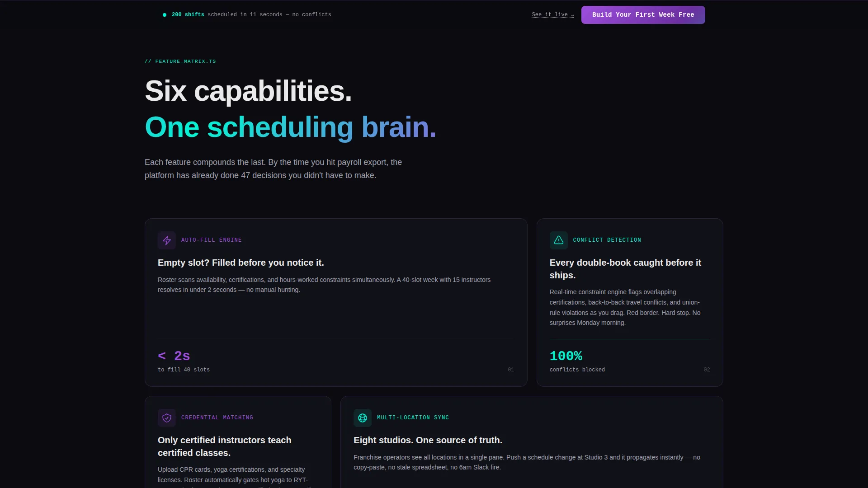Open the See it live link

(553, 15)
